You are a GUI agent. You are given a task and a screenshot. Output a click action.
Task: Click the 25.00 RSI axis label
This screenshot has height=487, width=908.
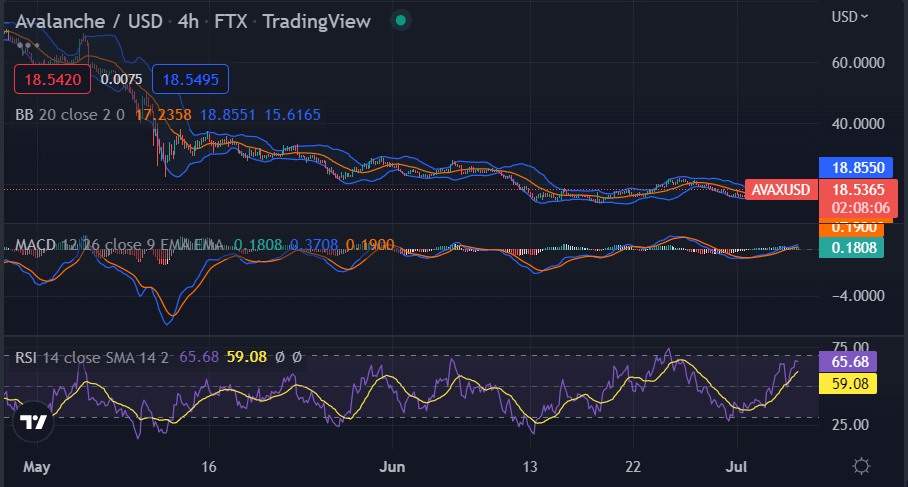click(x=850, y=425)
